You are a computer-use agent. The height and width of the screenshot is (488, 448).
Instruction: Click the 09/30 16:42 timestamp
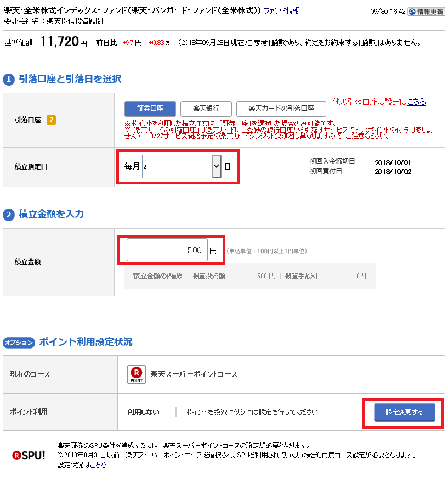(388, 12)
